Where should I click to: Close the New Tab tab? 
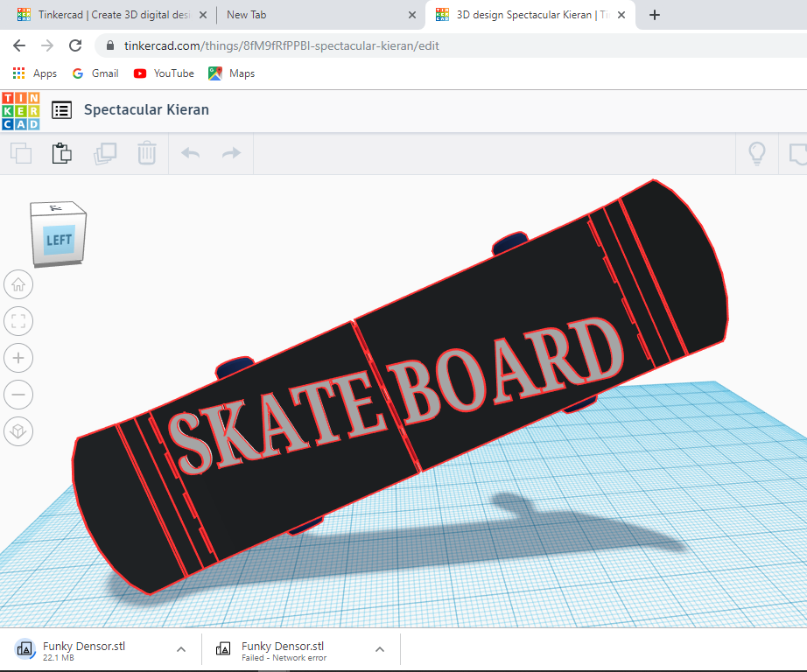[412, 15]
